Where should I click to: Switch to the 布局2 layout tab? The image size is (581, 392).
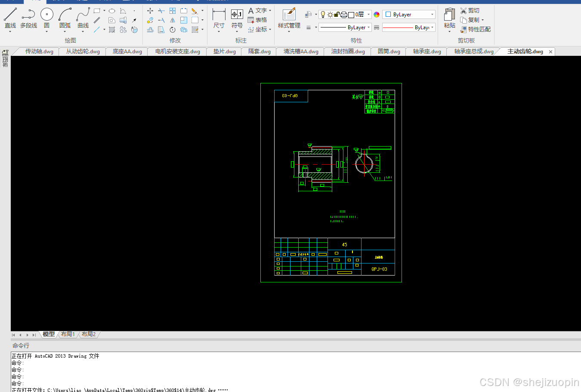[x=89, y=334]
